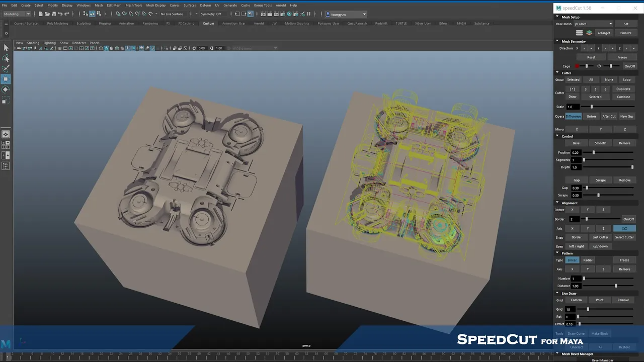The height and width of the screenshot is (362, 644).
Task: Collapse the Mesh Symmetry section
Action: coord(557,41)
